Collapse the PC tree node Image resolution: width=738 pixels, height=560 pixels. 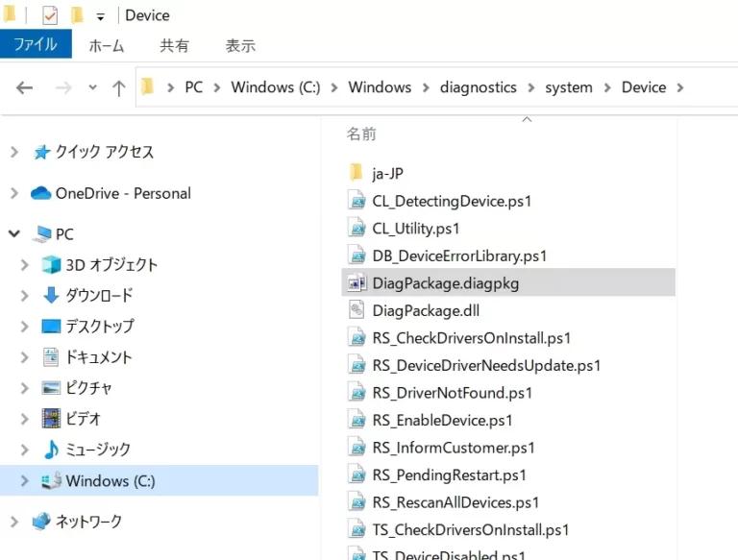click(x=14, y=233)
